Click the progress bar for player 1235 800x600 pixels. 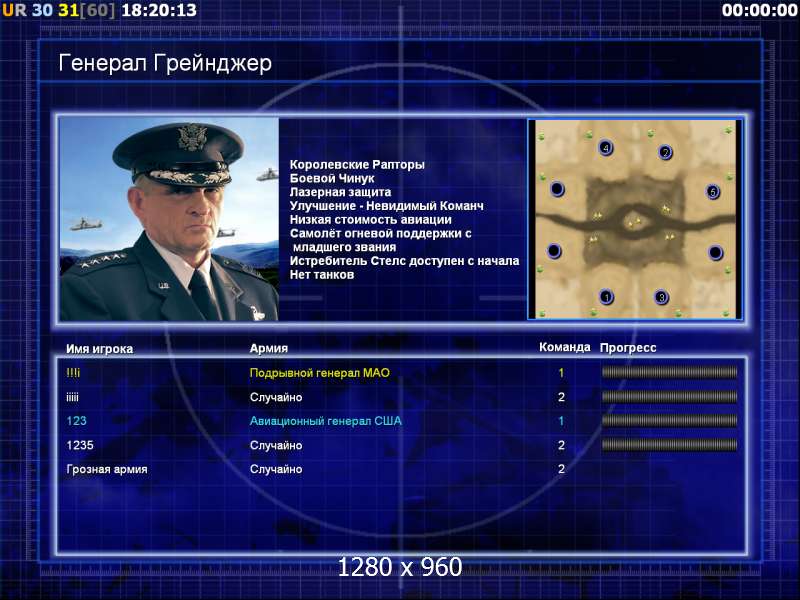[x=669, y=445]
